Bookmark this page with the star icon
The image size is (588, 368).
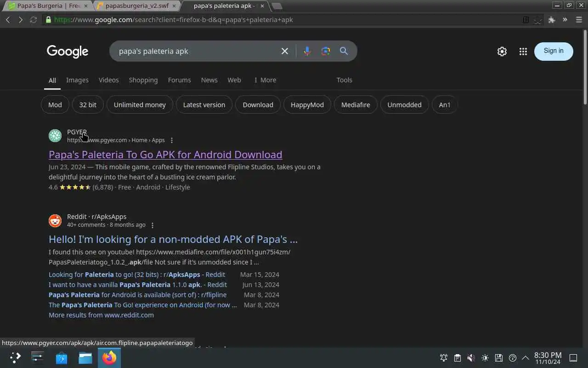tap(537, 20)
